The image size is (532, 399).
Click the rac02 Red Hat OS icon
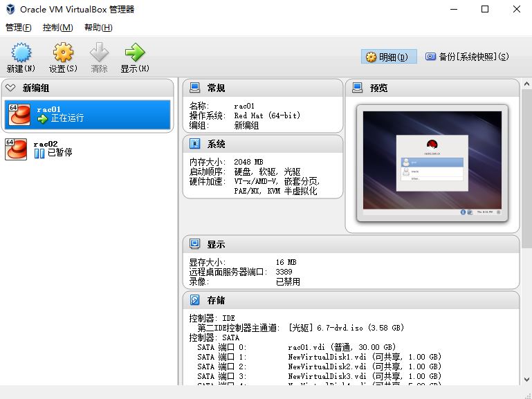coord(16,149)
